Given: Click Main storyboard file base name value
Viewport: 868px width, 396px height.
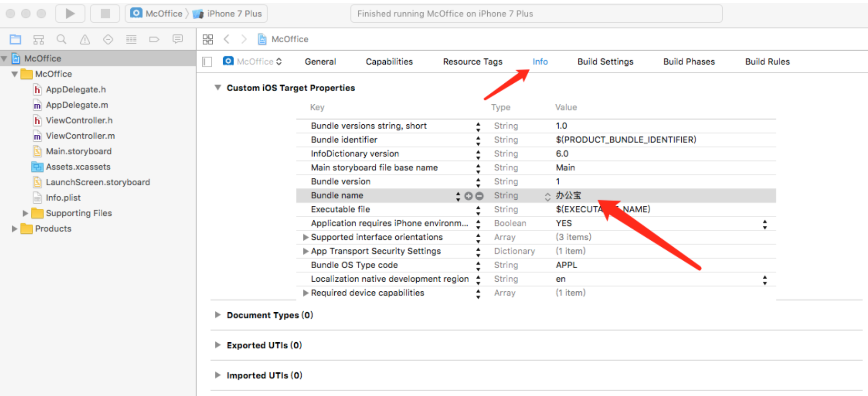Looking at the screenshot, I should [x=565, y=168].
